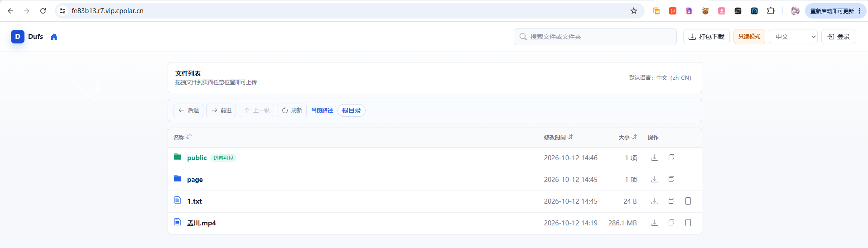
Task: Open the page folder link
Action: pos(195,180)
